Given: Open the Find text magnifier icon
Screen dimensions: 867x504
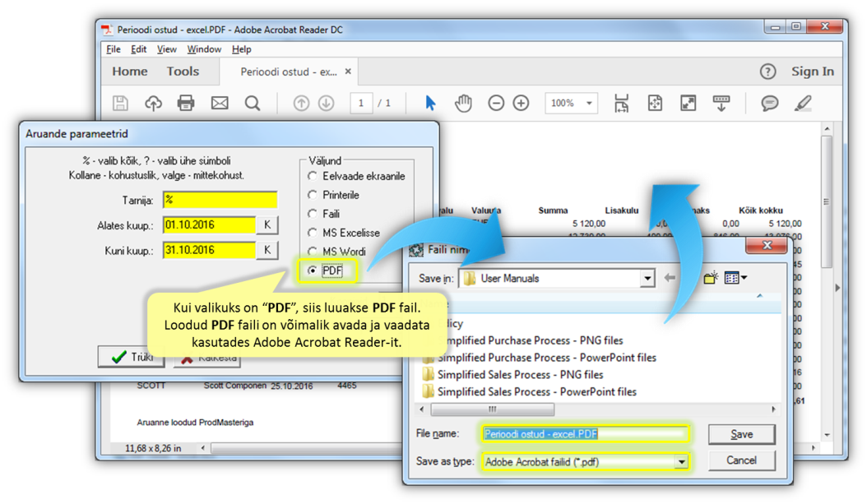Looking at the screenshot, I should [x=253, y=103].
